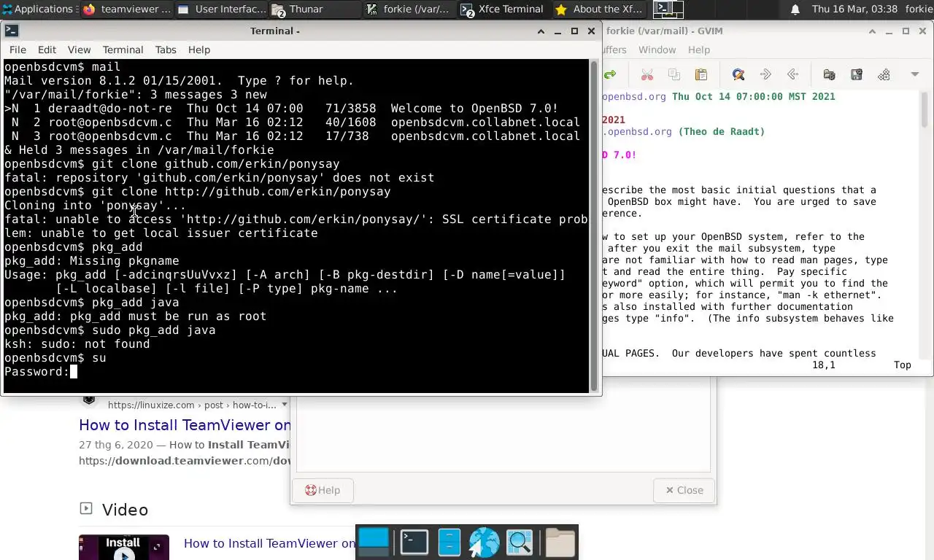Launch File Manager cabinet icon in dock
This screenshot has width=934, height=560.
click(x=449, y=542)
